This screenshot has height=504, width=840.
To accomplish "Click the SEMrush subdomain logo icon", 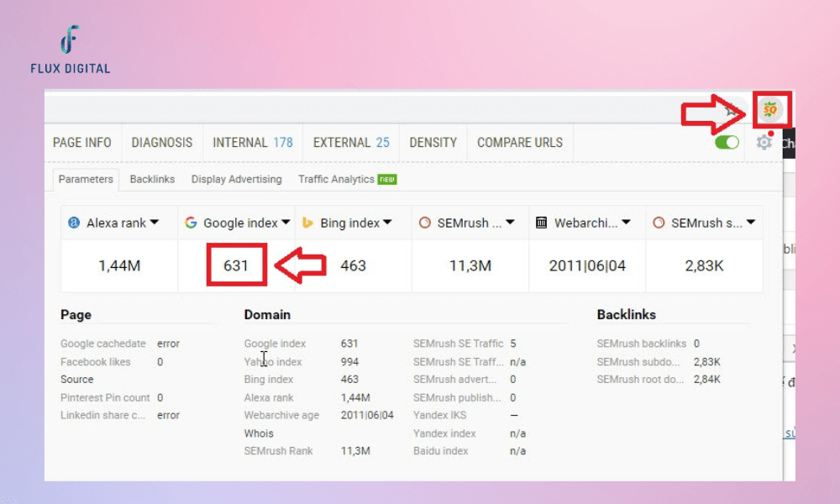I will click(659, 223).
